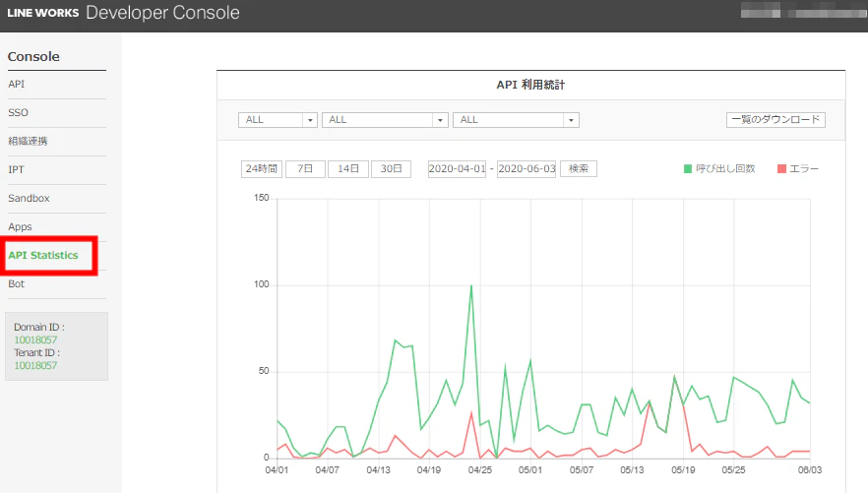Select the 30日 range button
Viewport: 868px width, 493px height.
tap(391, 168)
